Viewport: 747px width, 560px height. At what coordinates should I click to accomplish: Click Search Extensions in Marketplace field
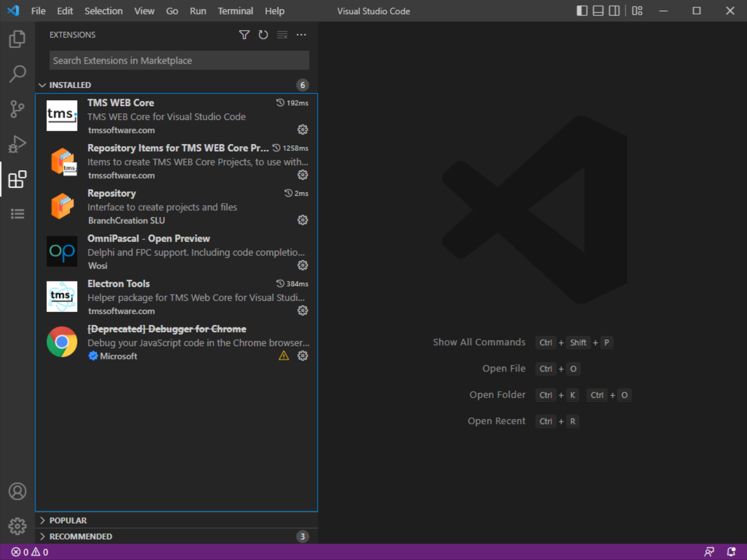coord(179,60)
